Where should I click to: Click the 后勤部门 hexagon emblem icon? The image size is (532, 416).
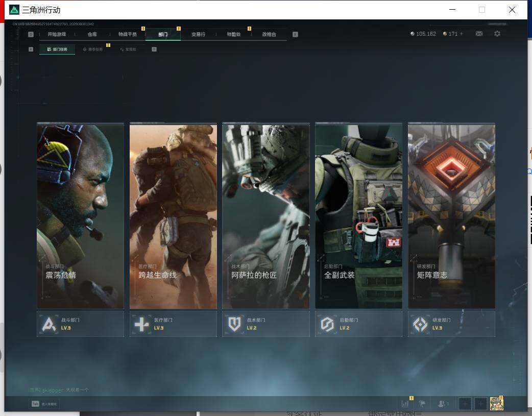coord(327,324)
